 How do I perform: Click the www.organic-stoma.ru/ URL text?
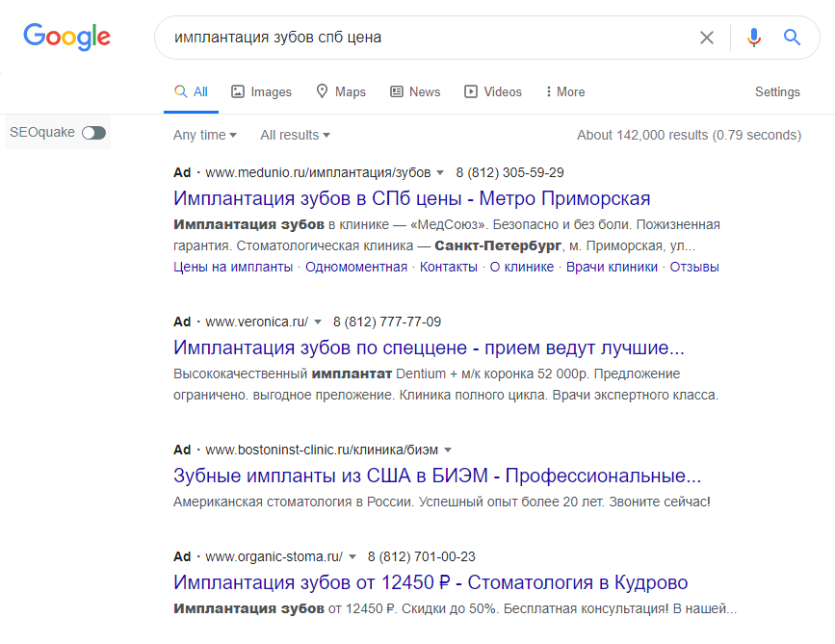[274, 556]
